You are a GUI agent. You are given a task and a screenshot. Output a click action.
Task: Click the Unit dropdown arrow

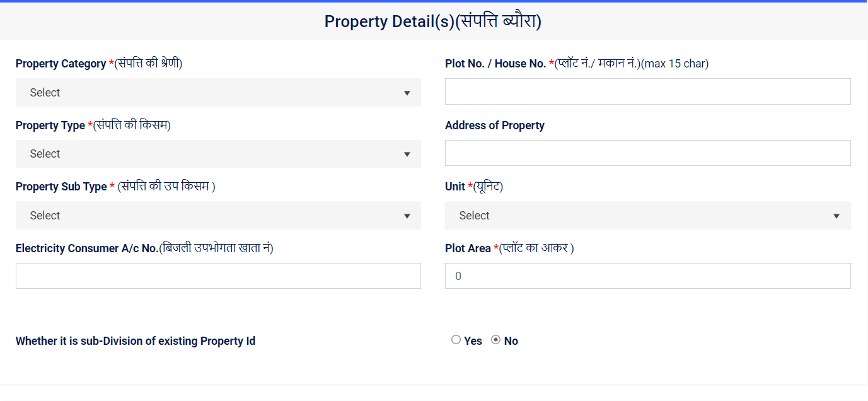(x=836, y=215)
